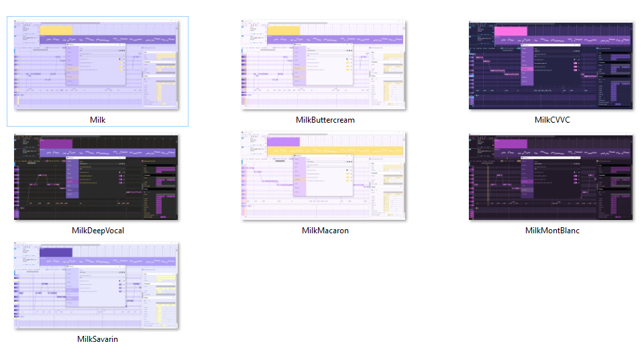Select the MilkMontBlanc theme thumbnail

[551, 177]
